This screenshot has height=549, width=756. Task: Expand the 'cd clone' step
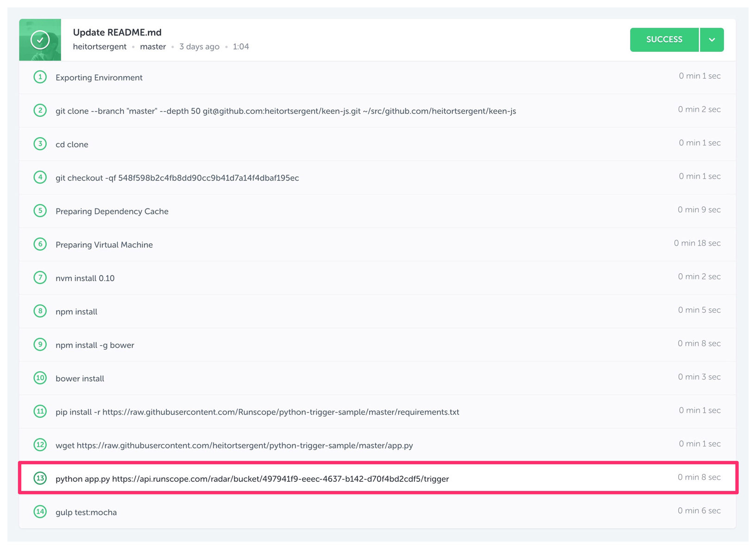pos(377,144)
